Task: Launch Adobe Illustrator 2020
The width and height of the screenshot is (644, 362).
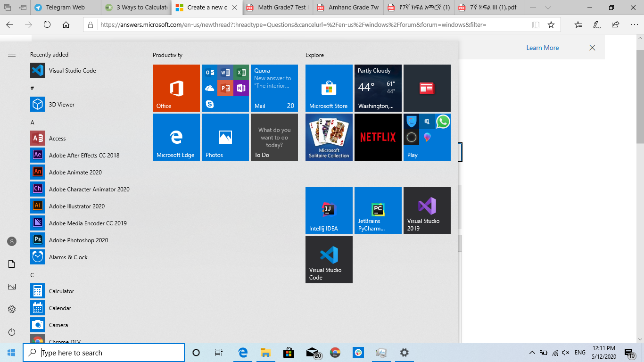Action: point(85,206)
